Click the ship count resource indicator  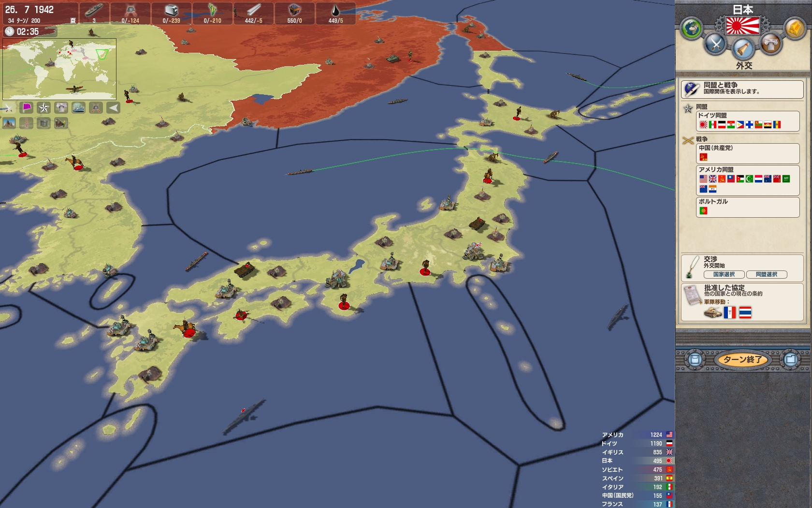94,14
